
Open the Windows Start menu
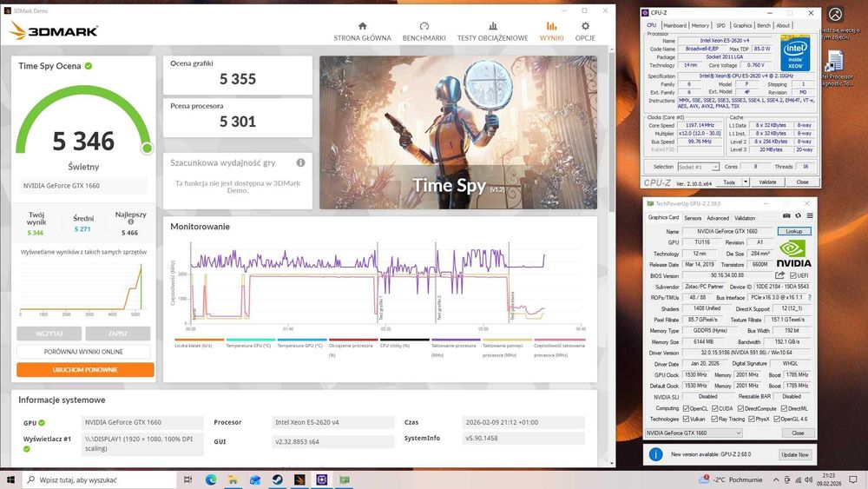tap(10, 479)
